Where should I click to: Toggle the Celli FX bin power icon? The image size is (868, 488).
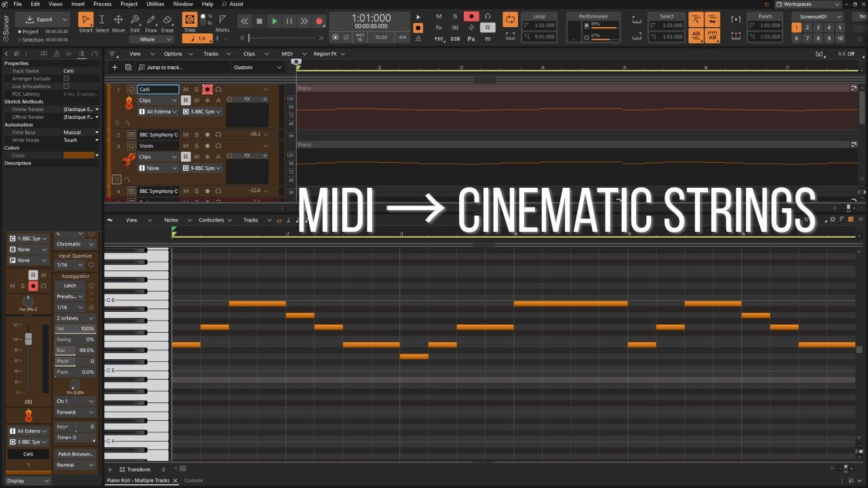point(230,100)
